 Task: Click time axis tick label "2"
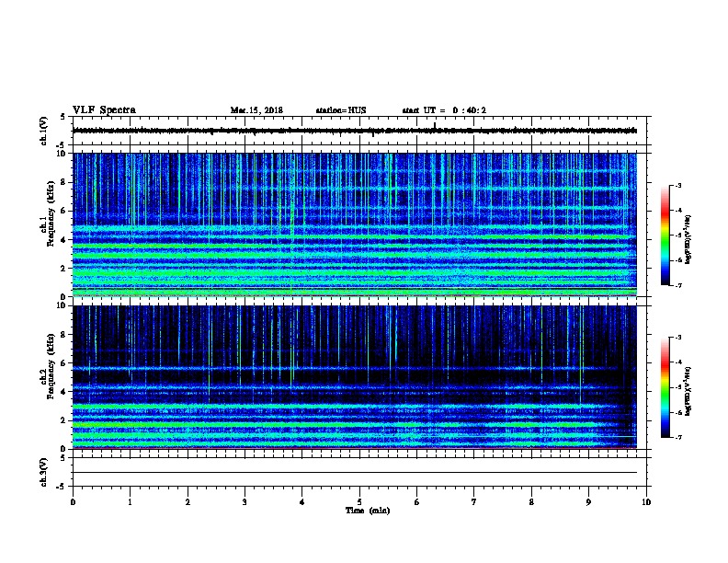tap(188, 502)
